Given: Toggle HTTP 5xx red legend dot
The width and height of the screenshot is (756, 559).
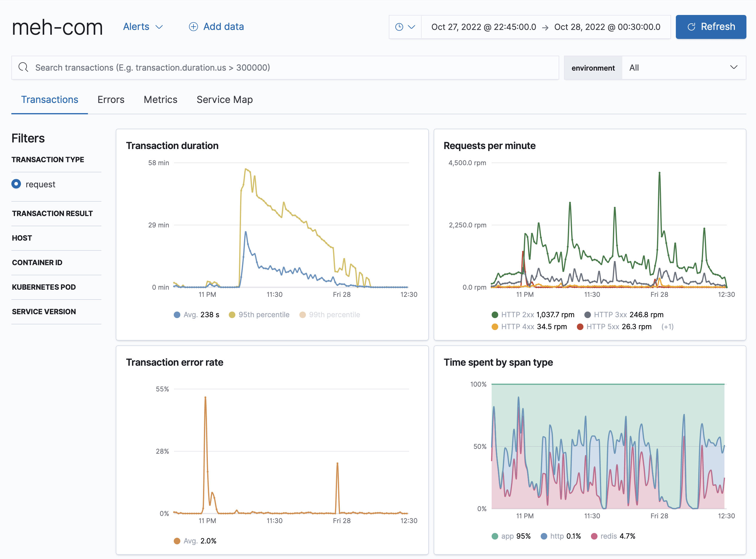Looking at the screenshot, I should 580,327.
